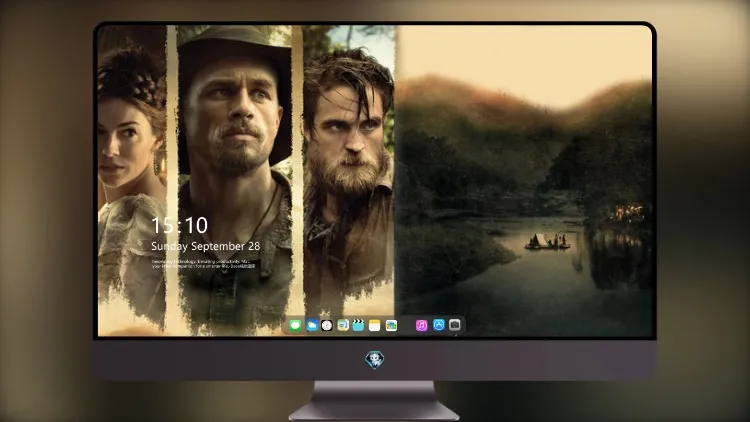Screen dimensions: 750x422
Task: Open the yellow Notes app icon
Action: coord(375,326)
